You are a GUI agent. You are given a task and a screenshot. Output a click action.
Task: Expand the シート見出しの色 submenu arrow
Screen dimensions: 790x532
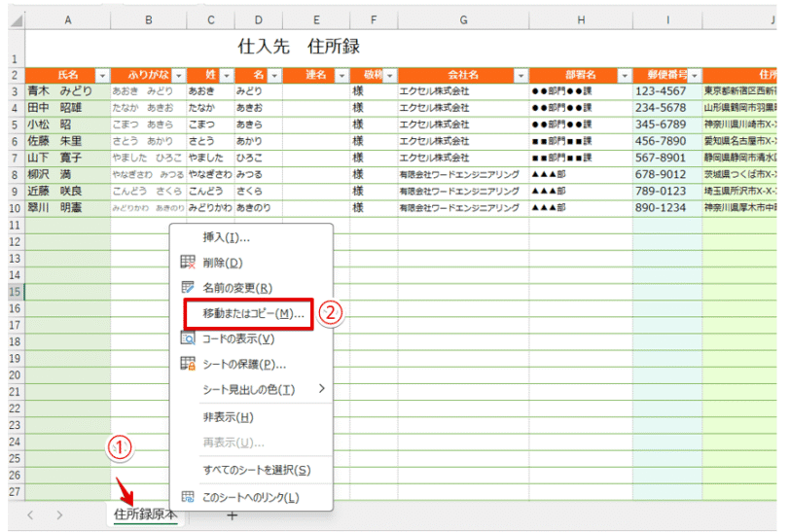click(321, 388)
